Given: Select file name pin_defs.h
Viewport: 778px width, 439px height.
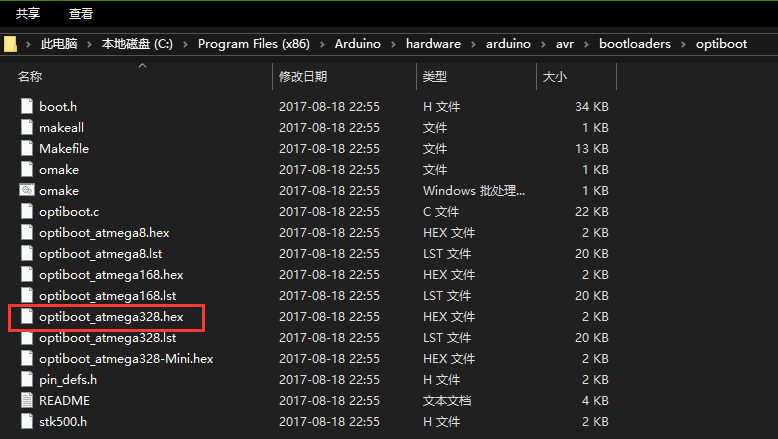Looking at the screenshot, I should [68, 380].
